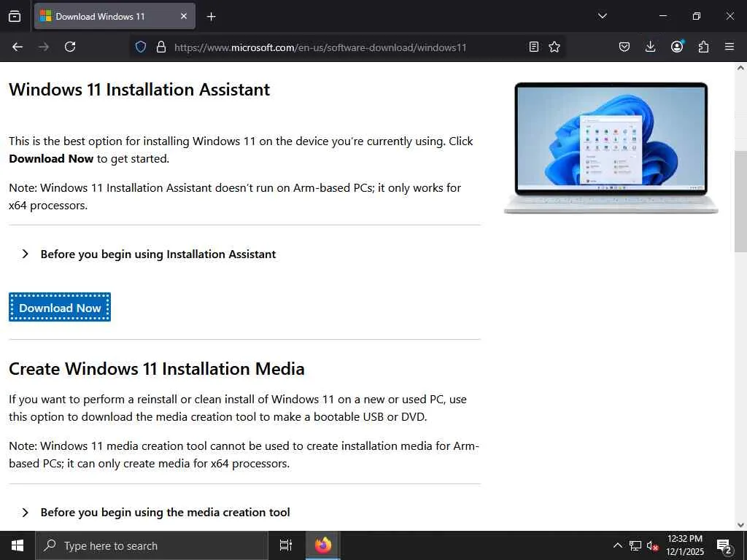This screenshot has width=747, height=560.
Task: Open the list all tabs dropdown
Action: 602,16
